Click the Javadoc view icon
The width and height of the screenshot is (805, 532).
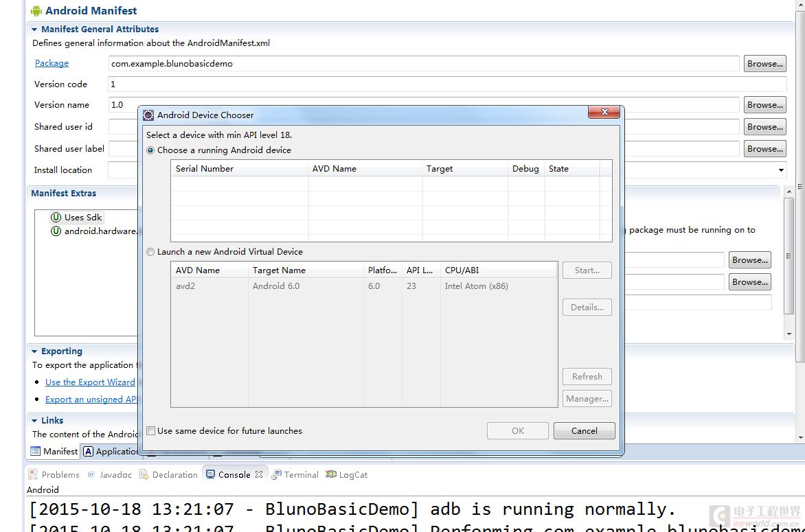[91, 474]
